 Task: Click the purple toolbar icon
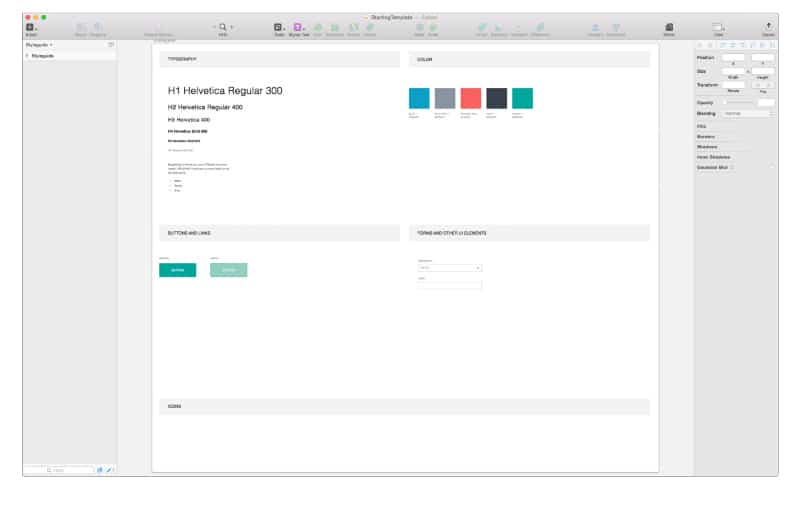pos(298,28)
